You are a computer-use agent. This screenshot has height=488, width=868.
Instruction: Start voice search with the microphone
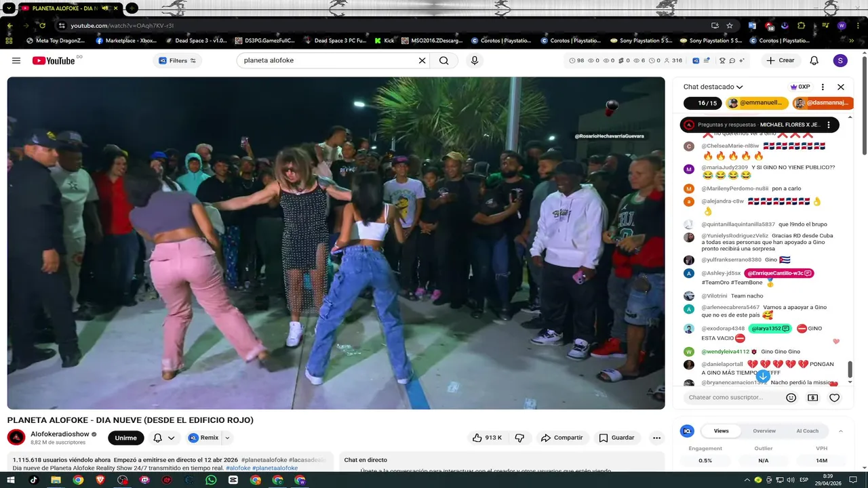475,60
